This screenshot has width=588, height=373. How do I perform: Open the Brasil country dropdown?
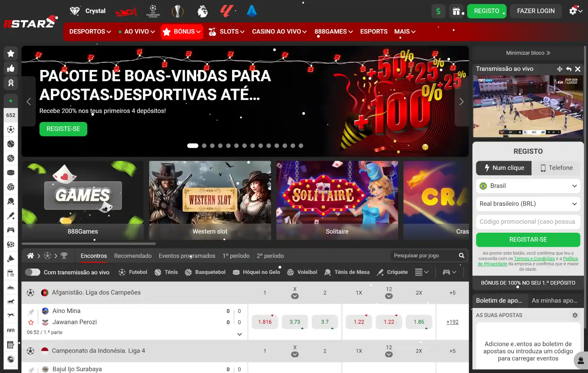coord(528,186)
